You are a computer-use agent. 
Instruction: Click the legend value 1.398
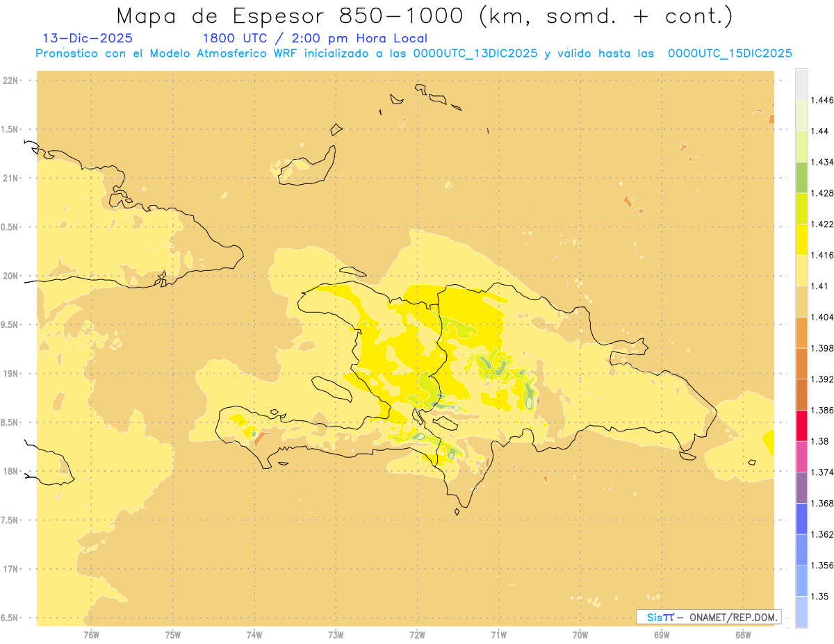tap(824, 348)
